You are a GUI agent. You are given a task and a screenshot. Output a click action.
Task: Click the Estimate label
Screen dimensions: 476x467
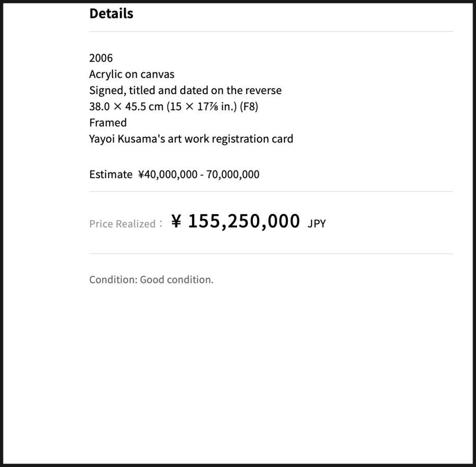point(110,174)
